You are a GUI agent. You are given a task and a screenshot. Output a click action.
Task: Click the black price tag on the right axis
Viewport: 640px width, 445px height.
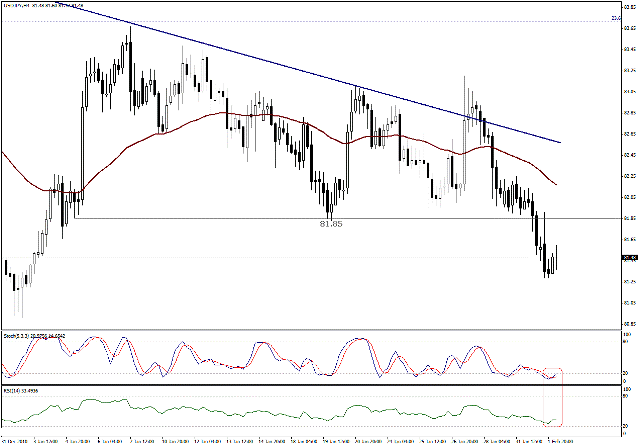pyautogui.click(x=628, y=258)
